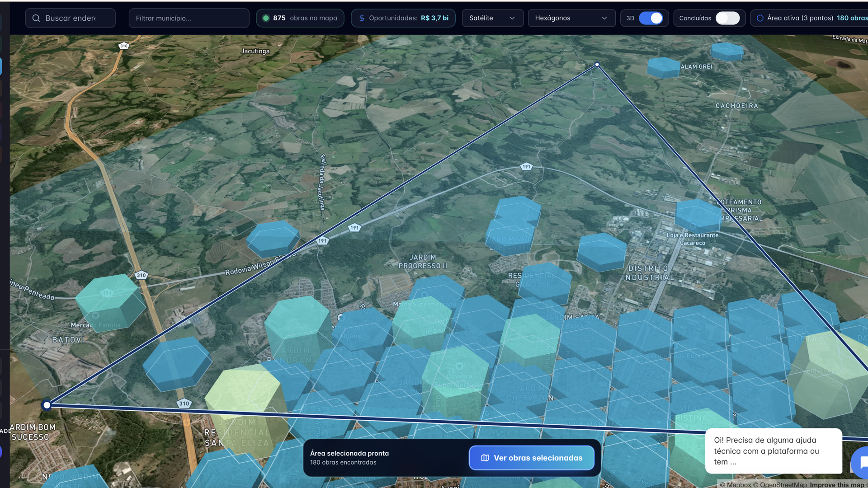Click the map icon in Ver obras selecionadas
The image size is (868, 488).
tap(485, 458)
